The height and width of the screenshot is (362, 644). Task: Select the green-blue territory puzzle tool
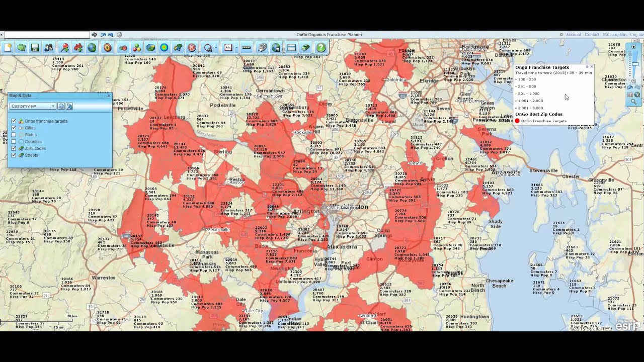tap(178, 48)
